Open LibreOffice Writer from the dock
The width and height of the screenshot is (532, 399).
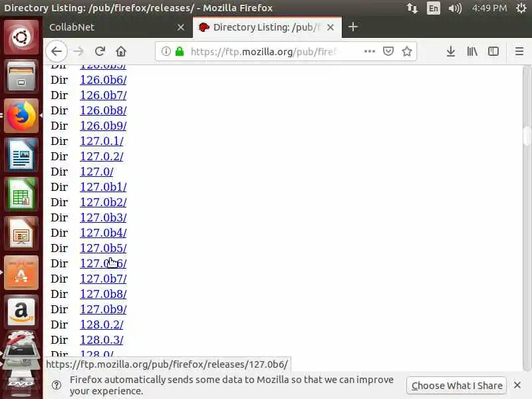click(21, 155)
